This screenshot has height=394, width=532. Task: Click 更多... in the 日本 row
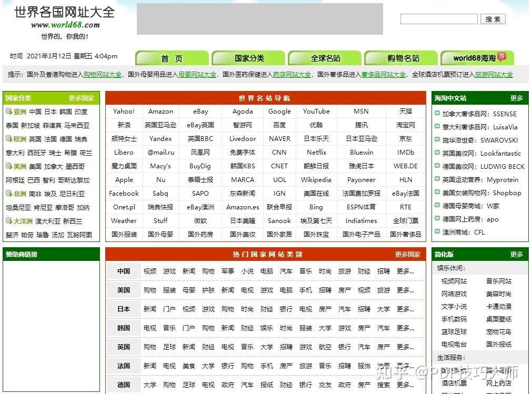(x=405, y=309)
